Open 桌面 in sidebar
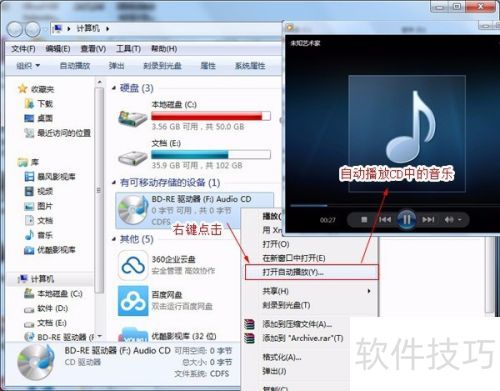The image size is (500, 391). click(x=39, y=118)
